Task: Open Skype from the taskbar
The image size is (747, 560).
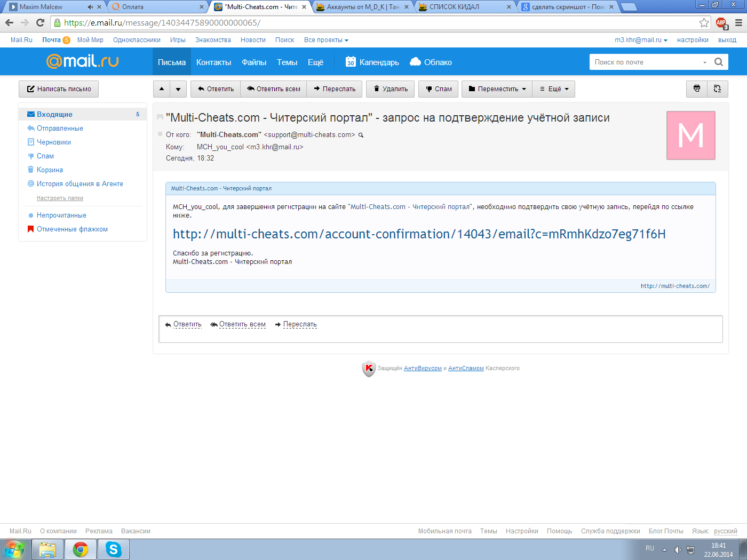Action: point(113,549)
